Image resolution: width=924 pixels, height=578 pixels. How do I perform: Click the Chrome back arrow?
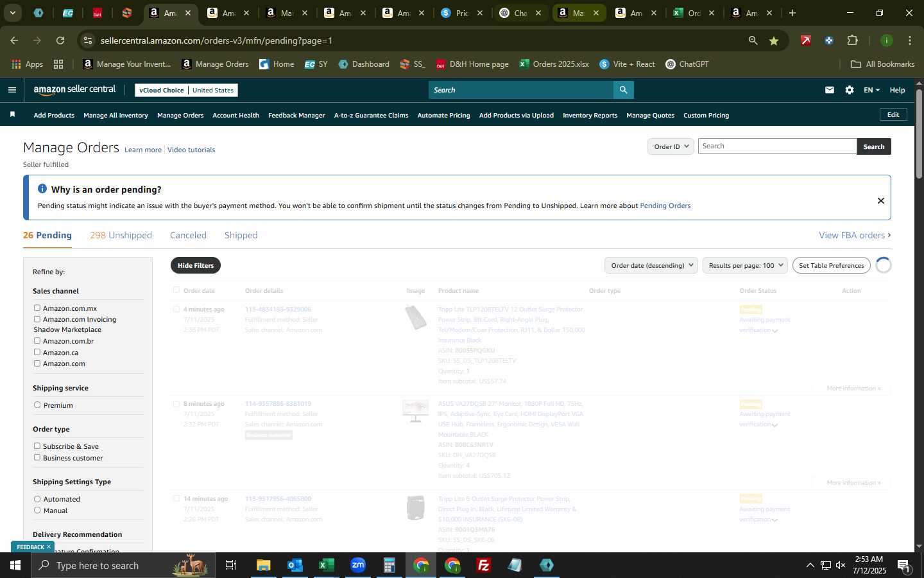point(14,40)
